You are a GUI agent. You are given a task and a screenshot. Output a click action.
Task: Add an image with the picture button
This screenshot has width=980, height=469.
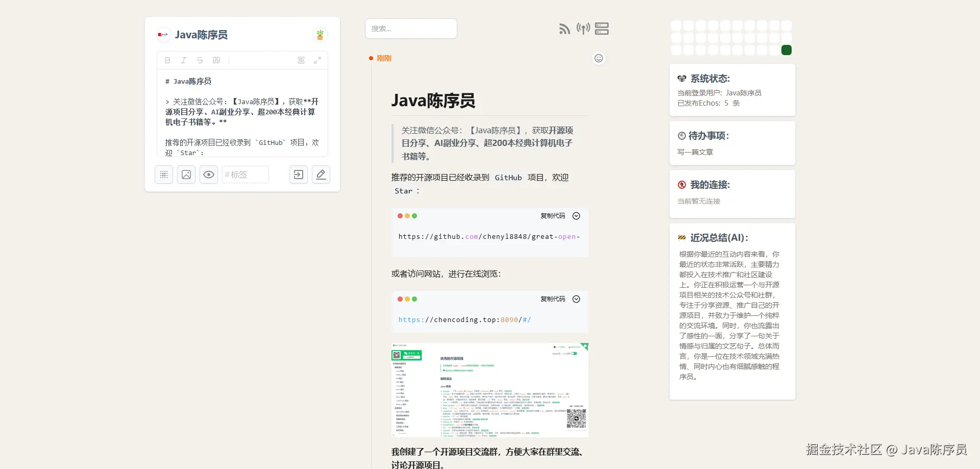pyautogui.click(x=186, y=175)
